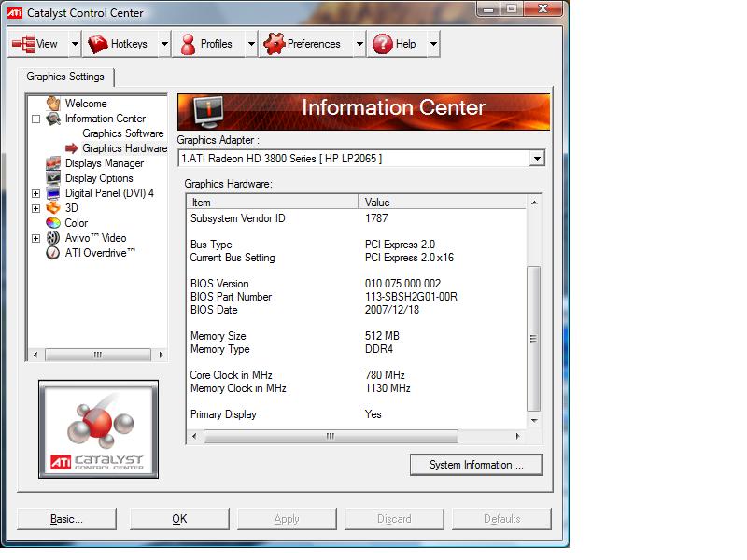Click the Avivo Video film reel icon

[x=53, y=238]
